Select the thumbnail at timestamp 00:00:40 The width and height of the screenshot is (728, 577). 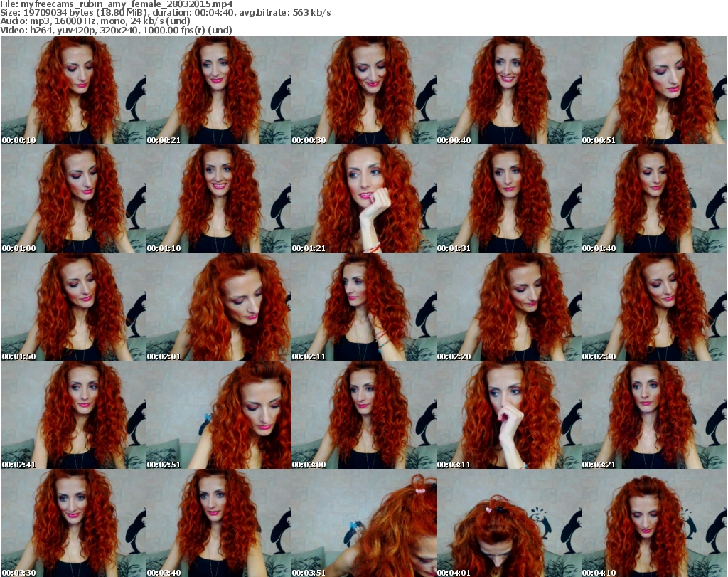(x=508, y=90)
